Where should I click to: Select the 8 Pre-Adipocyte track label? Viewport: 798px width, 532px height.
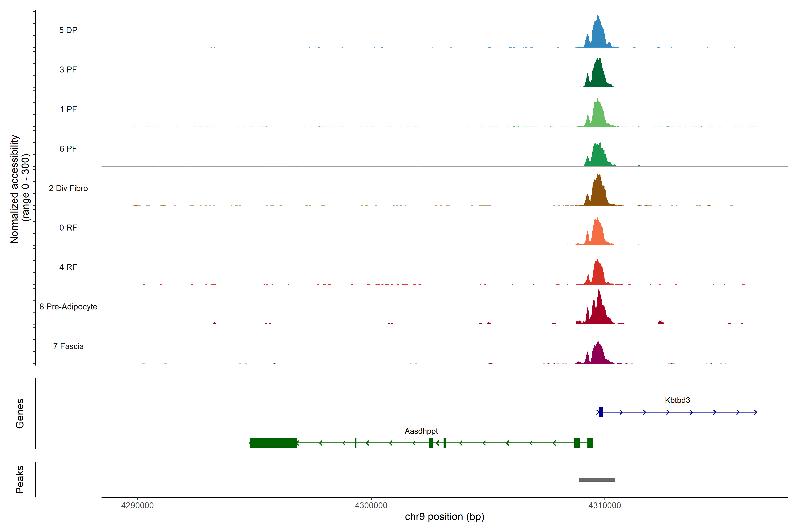pos(68,307)
